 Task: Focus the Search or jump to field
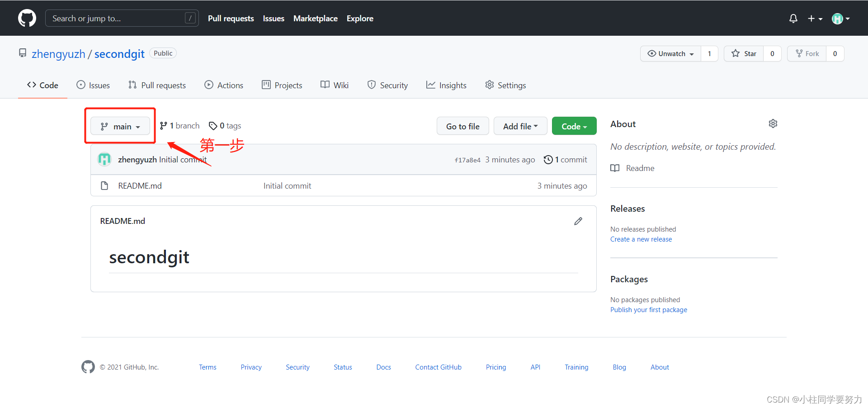(x=122, y=18)
